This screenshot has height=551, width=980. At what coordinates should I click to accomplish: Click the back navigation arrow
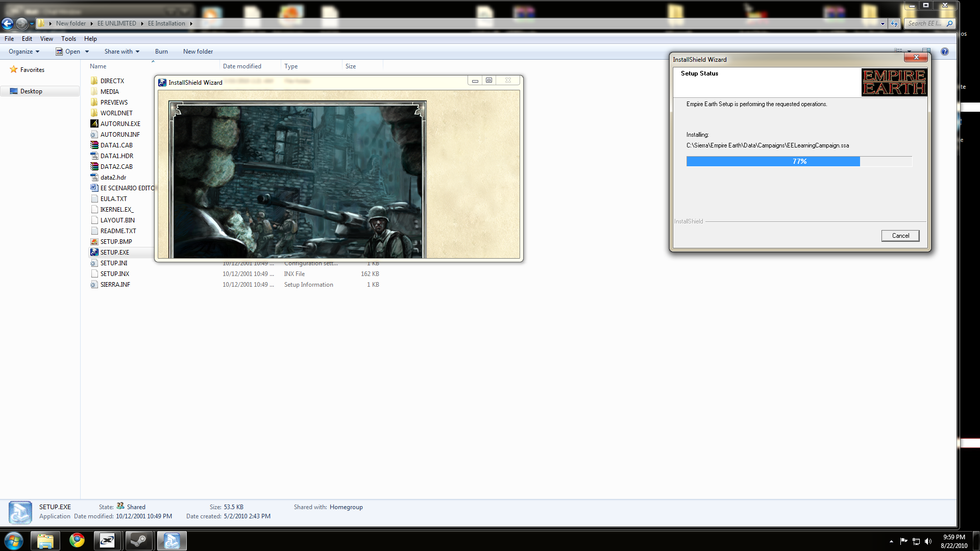tap(8, 23)
